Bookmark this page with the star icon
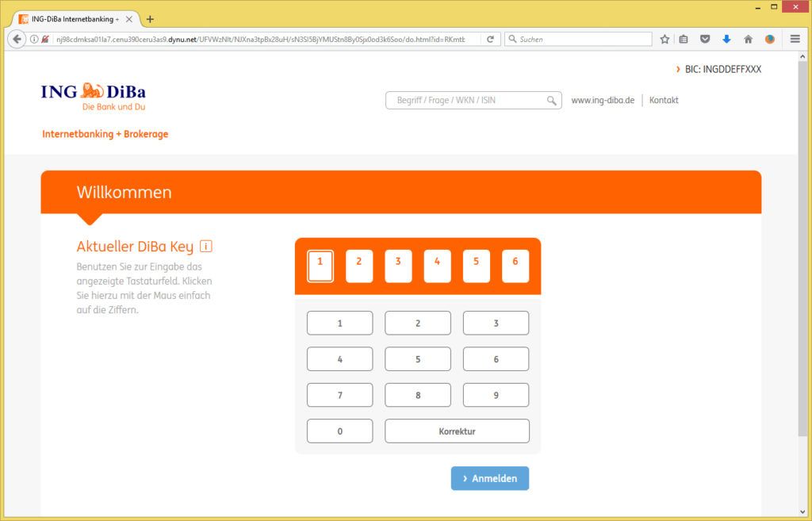Image resolution: width=812 pixels, height=521 pixels. click(x=665, y=39)
